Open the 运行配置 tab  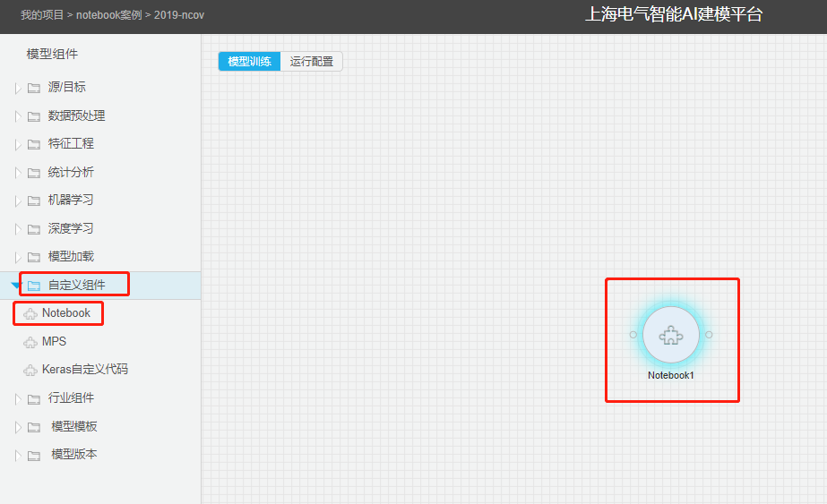click(311, 61)
